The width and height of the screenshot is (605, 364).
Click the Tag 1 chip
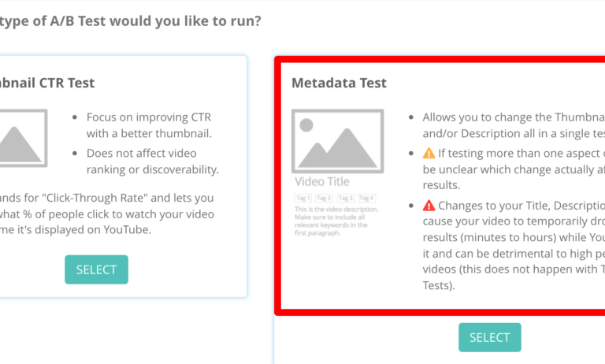tap(303, 198)
